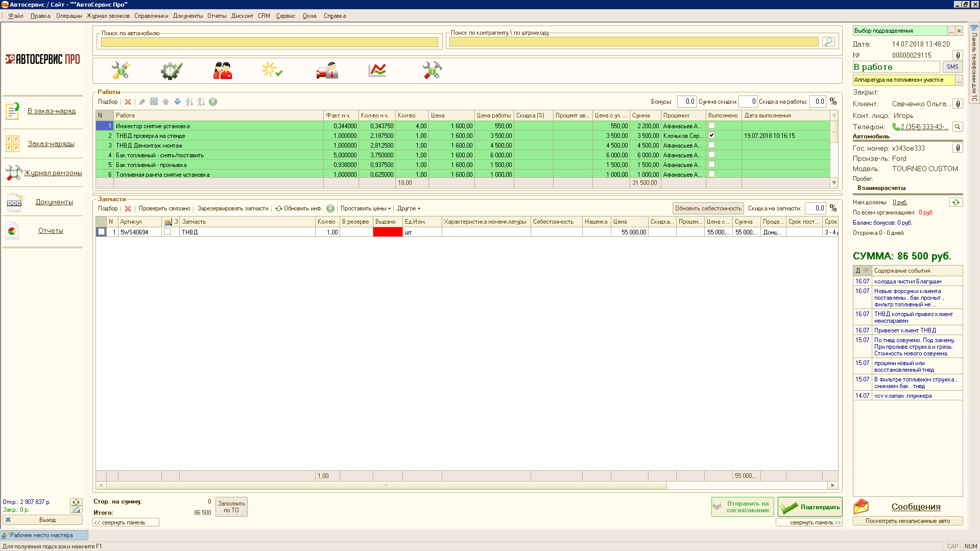
Task: Click the Подтвердить button
Action: [810, 507]
